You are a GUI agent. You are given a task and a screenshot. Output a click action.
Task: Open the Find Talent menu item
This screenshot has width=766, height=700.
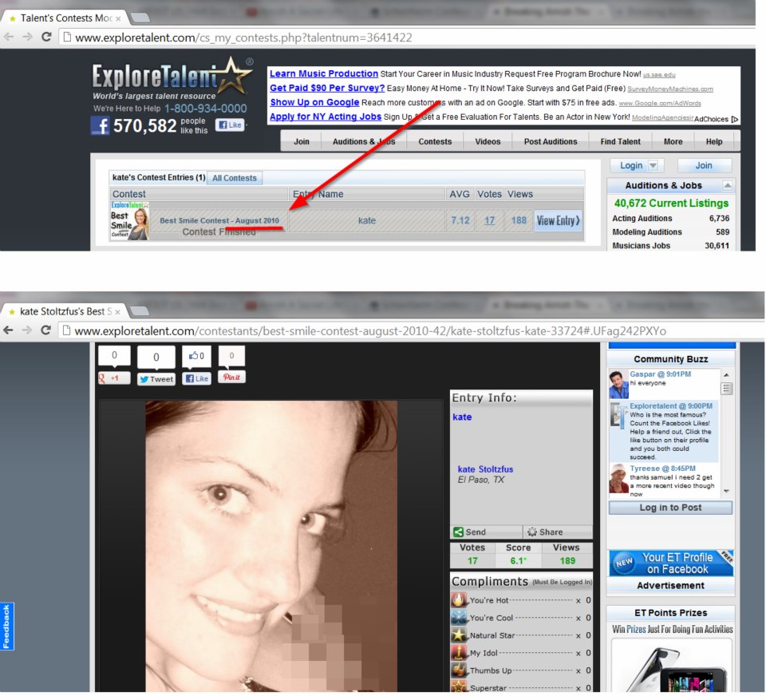tap(620, 141)
